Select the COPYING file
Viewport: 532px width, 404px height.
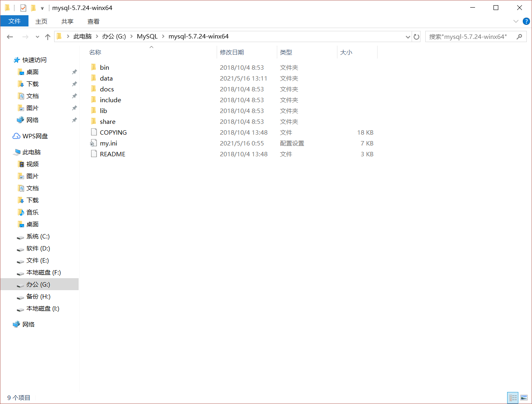tap(114, 132)
